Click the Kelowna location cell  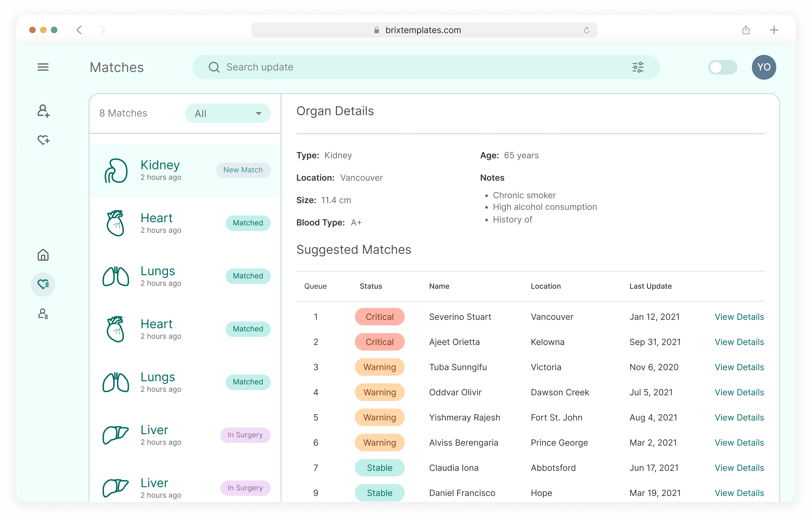(x=547, y=342)
